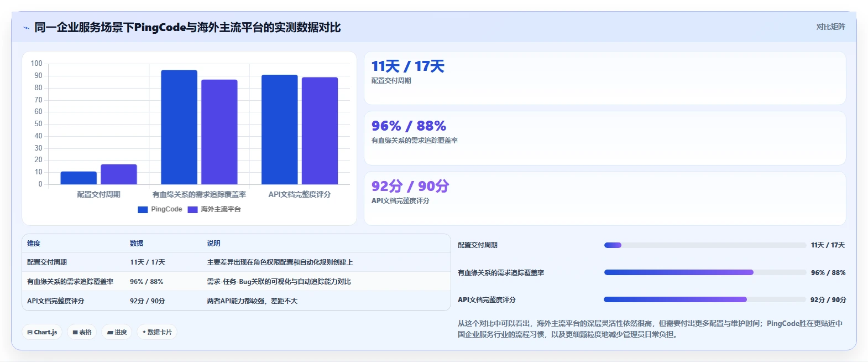The height and width of the screenshot is (362, 868).
Task: Click table cell 11天 / 17天
Action: tap(148, 262)
